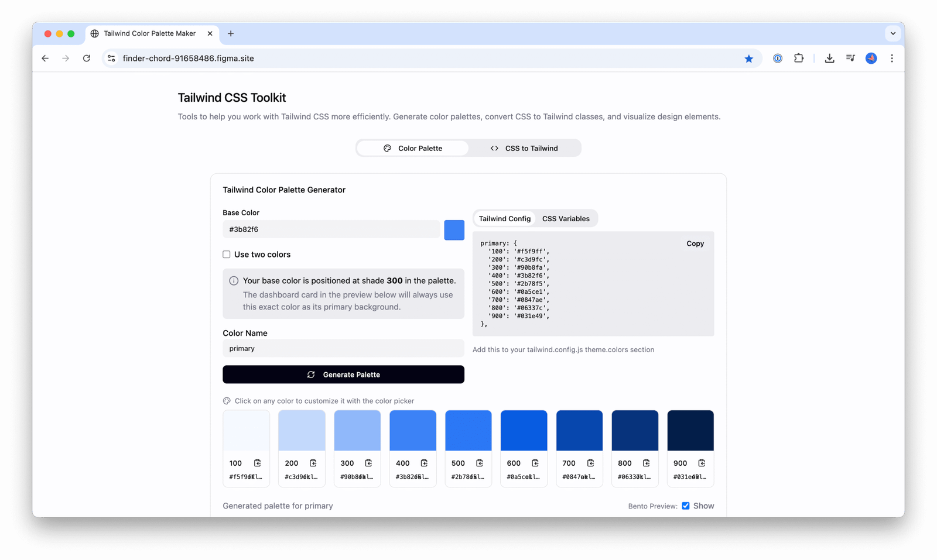The image size is (937, 560).
Task: Click the info icon in shade notice
Action: coord(234,281)
